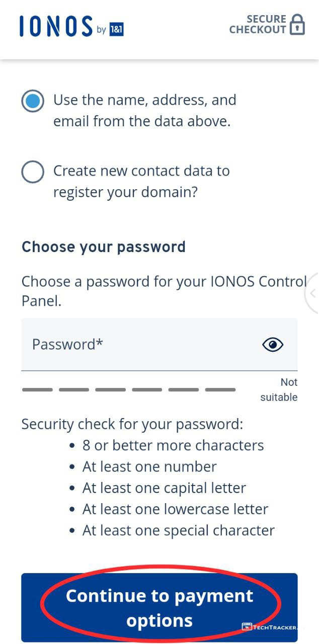Click the 'At least one special character' requirement
The width and height of the screenshot is (319, 644).
coord(179,530)
